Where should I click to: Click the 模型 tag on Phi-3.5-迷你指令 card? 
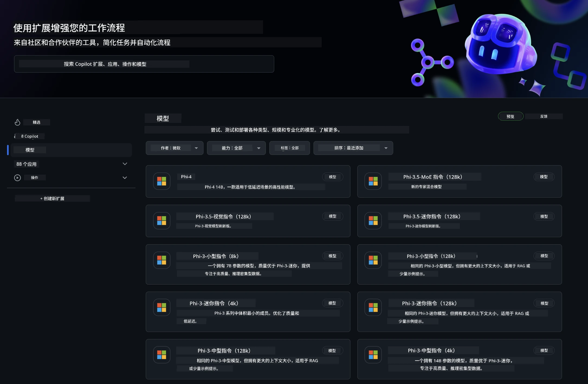click(544, 216)
